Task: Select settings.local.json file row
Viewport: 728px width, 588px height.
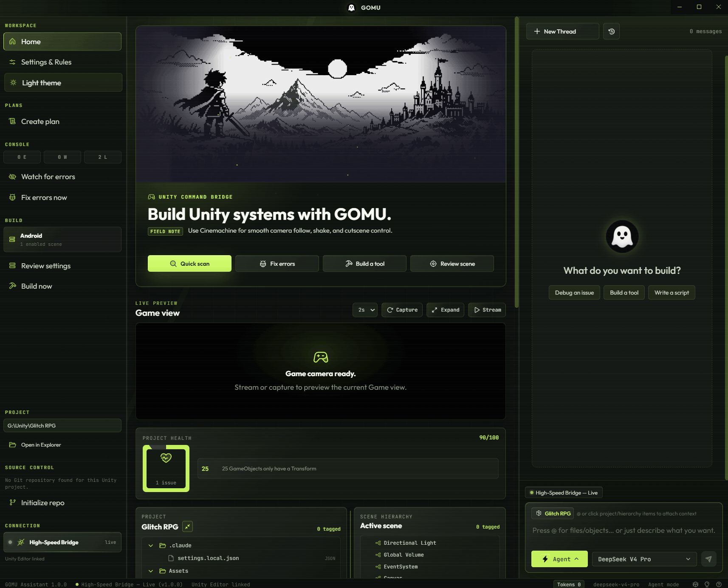Action: pyautogui.click(x=241, y=558)
